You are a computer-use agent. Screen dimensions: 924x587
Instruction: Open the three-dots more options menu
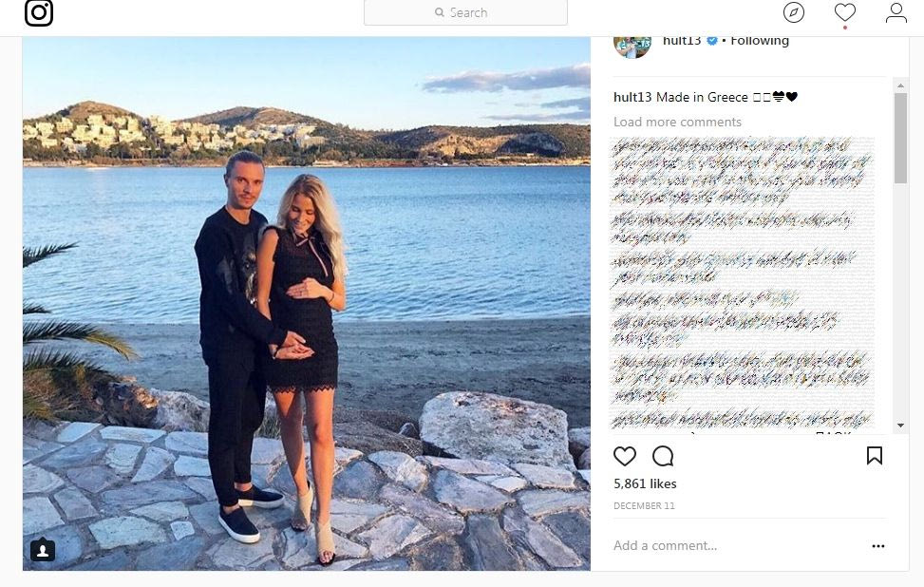coord(878,546)
